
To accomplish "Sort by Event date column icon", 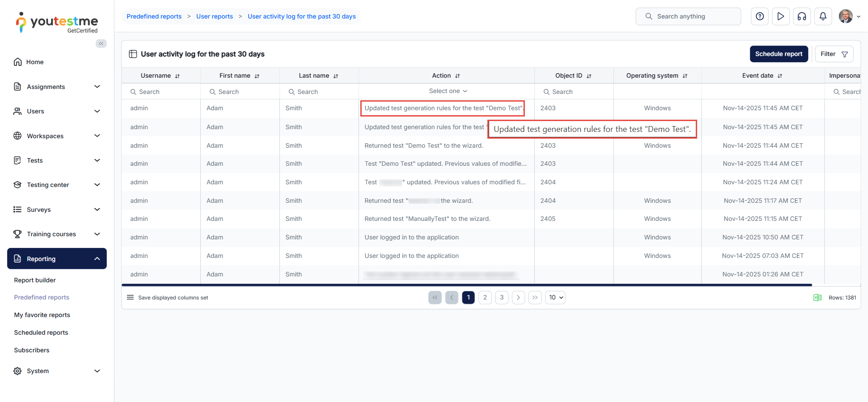I will pyautogui.click(x=780, y=76).
